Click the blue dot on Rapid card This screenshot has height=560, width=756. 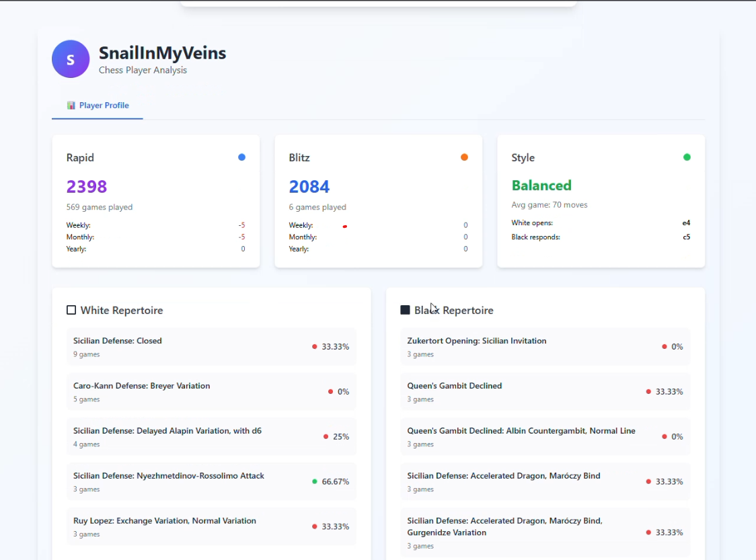[241, 157]
